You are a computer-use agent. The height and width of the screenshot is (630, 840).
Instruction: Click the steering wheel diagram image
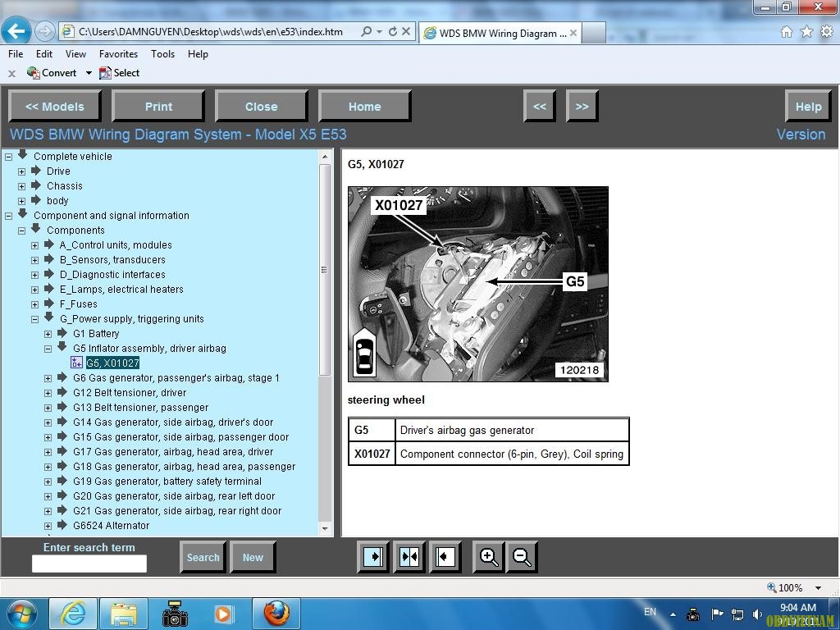(x=478, y=284)
